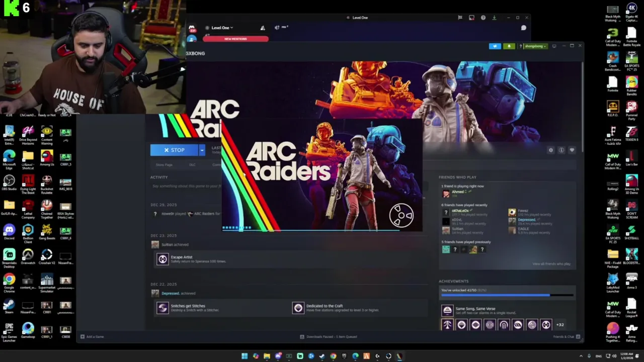Open friend EAGLE in friends who play

(x=523, y=229)
